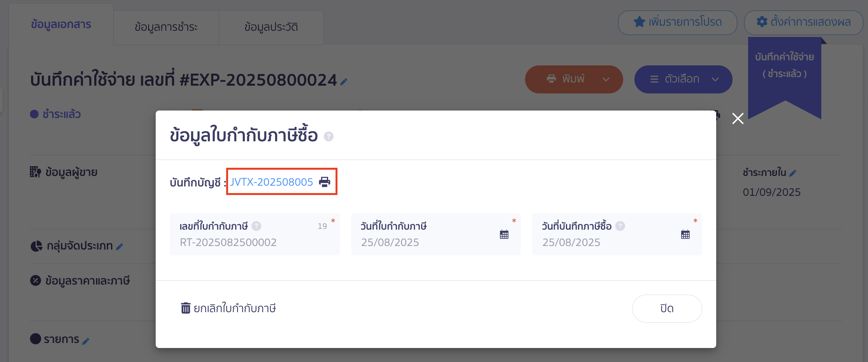Switch to the ข้อมูลประวัติ tab
This screenshot has width=868, height=362.
click(271, 27)
